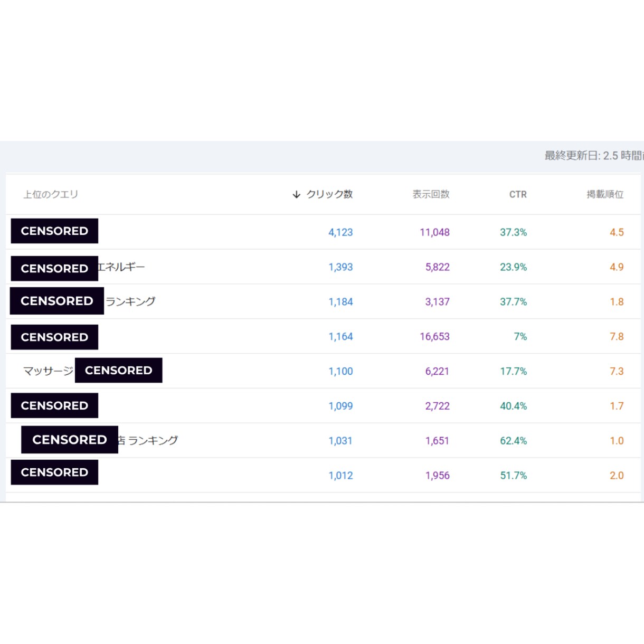Click the position value 7.3
The width and height of the screenshot is (644, 644).
click(x=617, y=372)
